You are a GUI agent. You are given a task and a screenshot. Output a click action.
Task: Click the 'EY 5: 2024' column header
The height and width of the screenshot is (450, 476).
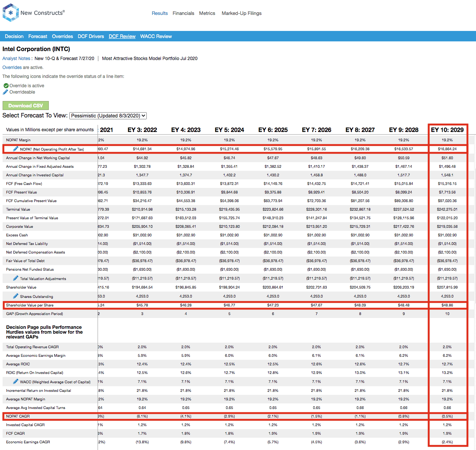click(x=229, y=130)
